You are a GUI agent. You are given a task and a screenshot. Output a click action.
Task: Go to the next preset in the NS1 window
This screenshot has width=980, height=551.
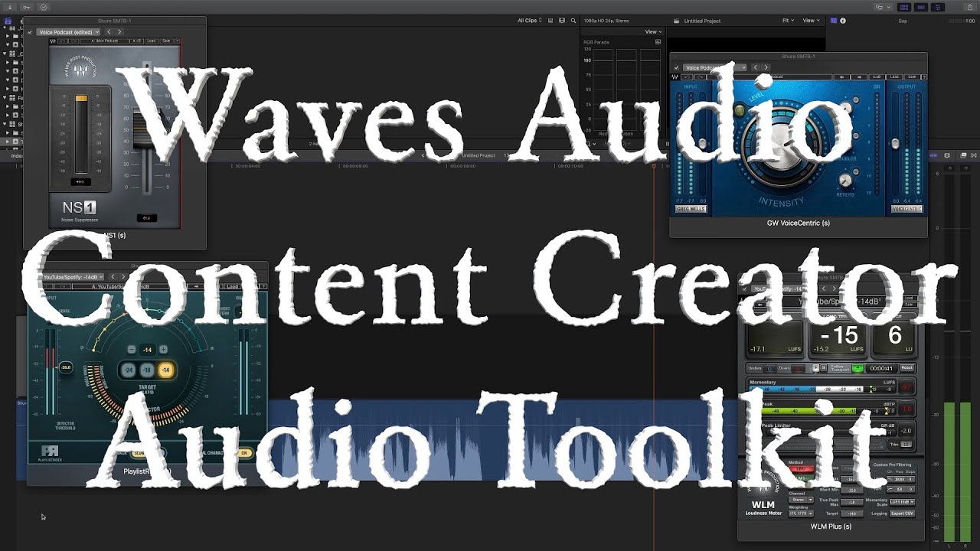point(119,32)
